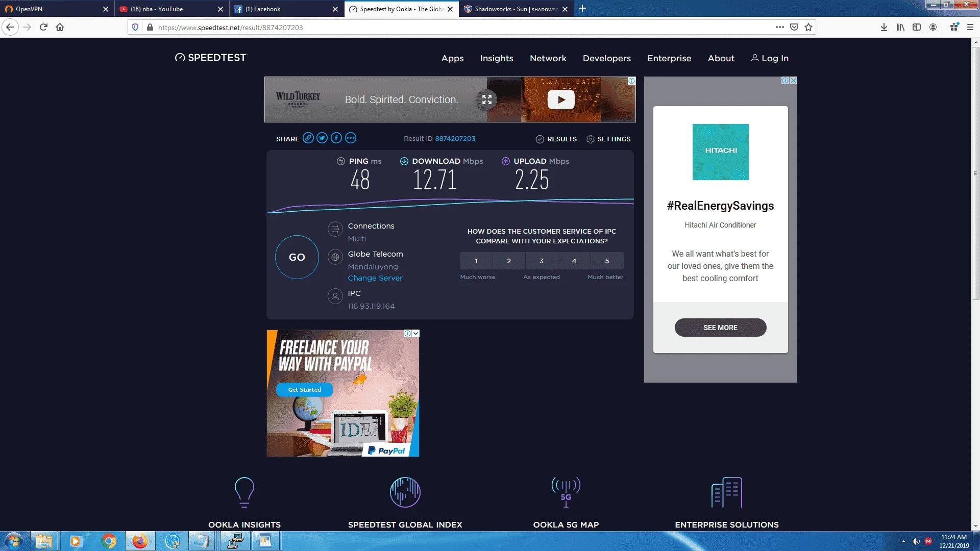
Task: Open AdChoices dropdown on PayPal ad
Action: pos(416,334)
